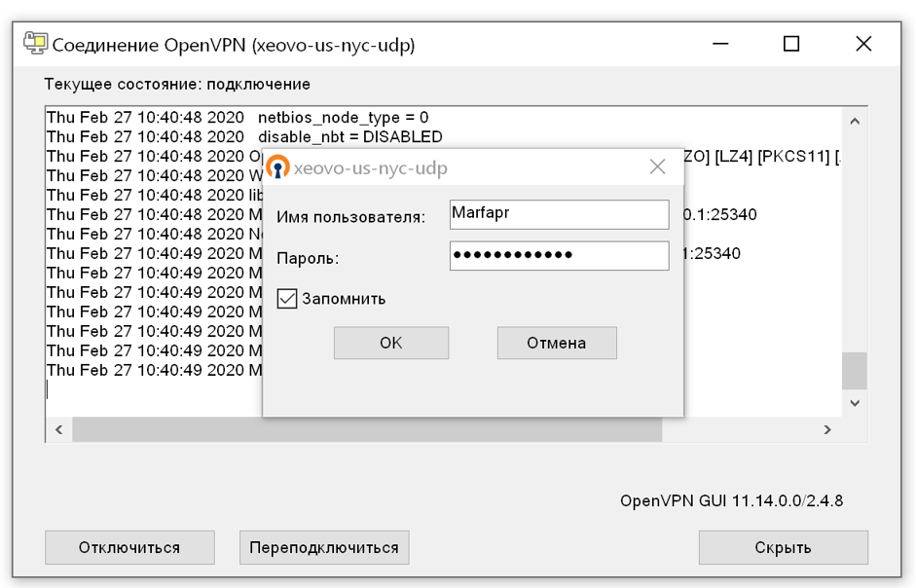Minimize the OpenVPN connection window

[x=720, y=44]
